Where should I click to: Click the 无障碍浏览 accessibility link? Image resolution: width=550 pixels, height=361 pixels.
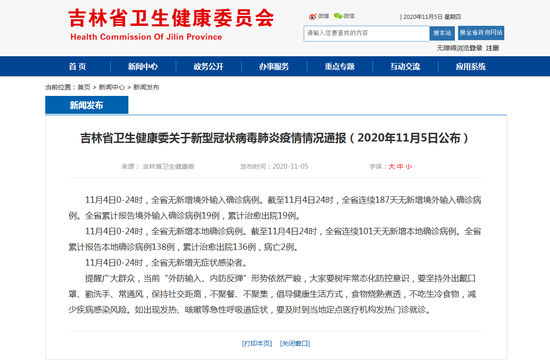(x=453, y=48)
